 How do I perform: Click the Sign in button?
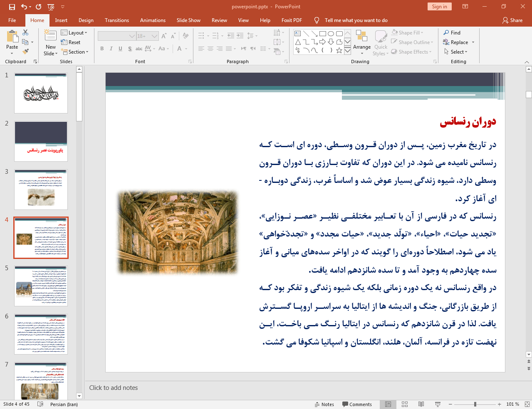[439, 6]
